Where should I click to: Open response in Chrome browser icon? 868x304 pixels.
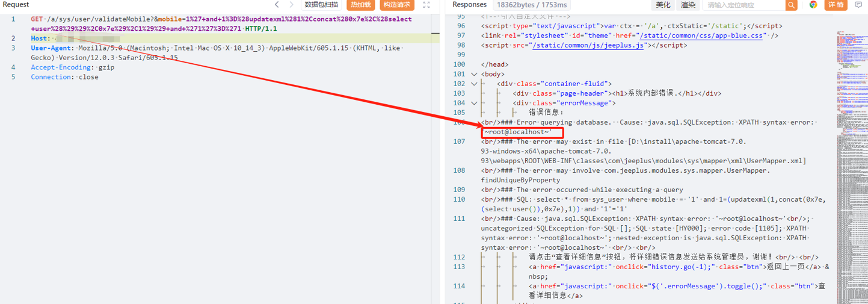pyautogui.click(x=813, y=5)
